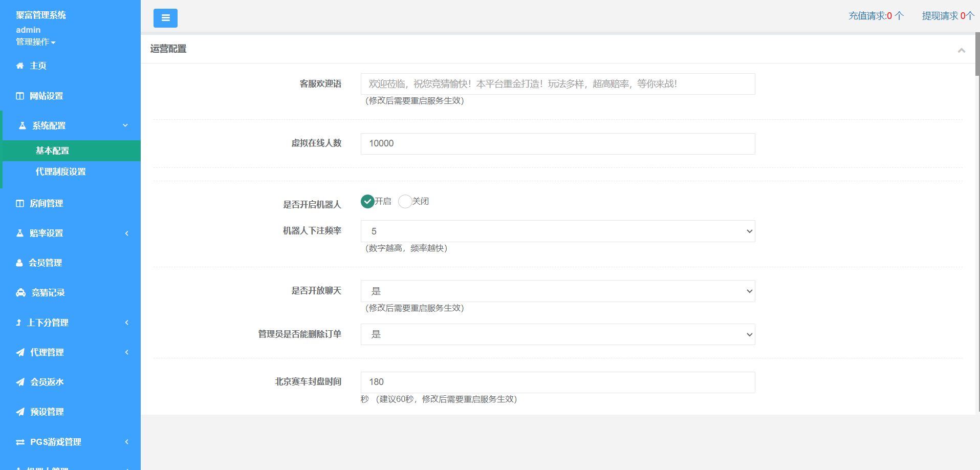The width and height of the screenshot is (980, 470).
Task: Click into the 虚拟在线人数 input field
Action: pyautogui.click(x=558, y=144)
